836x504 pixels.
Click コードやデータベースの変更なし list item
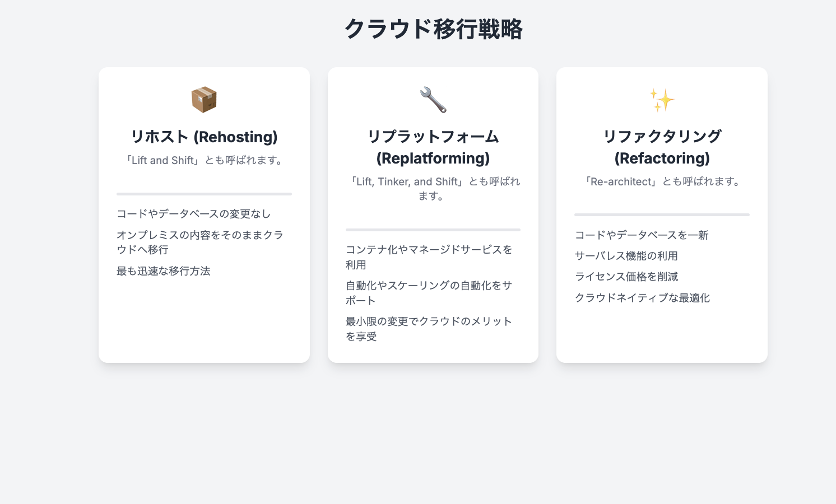pos(193,214)
